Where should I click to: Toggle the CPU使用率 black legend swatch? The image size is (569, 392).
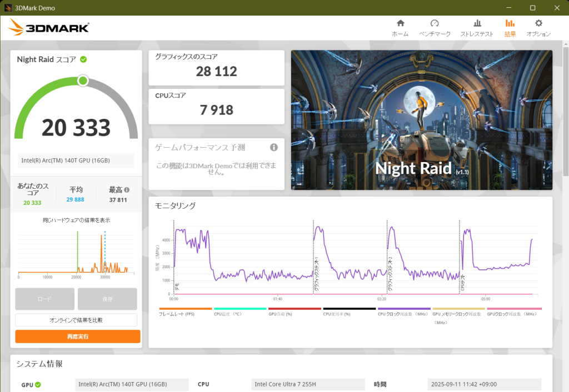350,309
